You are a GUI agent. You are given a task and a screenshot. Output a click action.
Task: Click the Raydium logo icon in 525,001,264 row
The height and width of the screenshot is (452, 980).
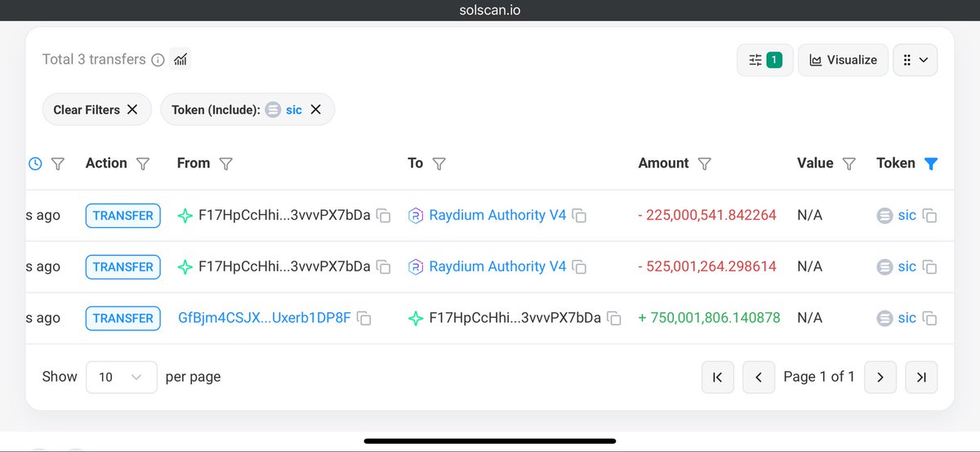tap(416, 266)
